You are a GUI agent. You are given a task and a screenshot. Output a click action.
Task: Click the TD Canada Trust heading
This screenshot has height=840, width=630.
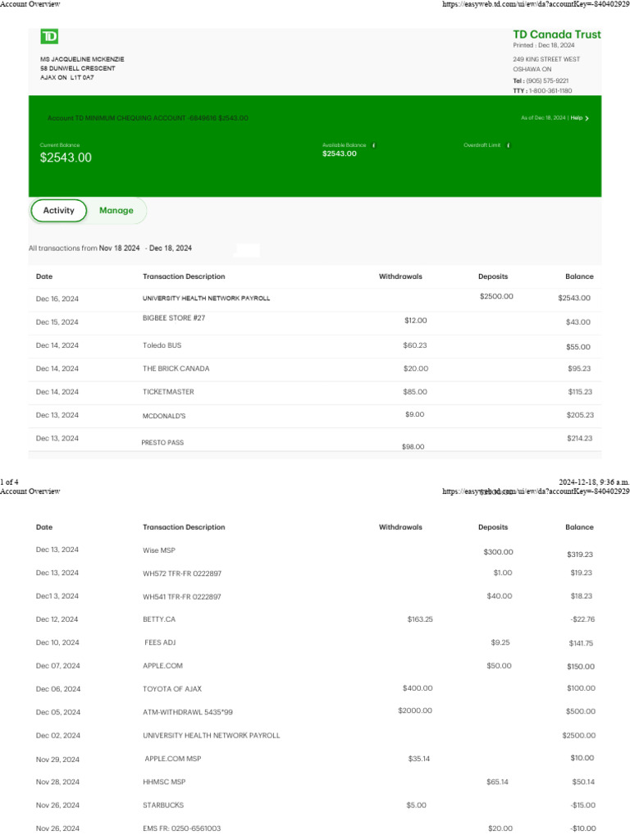(x=557, y=34)
